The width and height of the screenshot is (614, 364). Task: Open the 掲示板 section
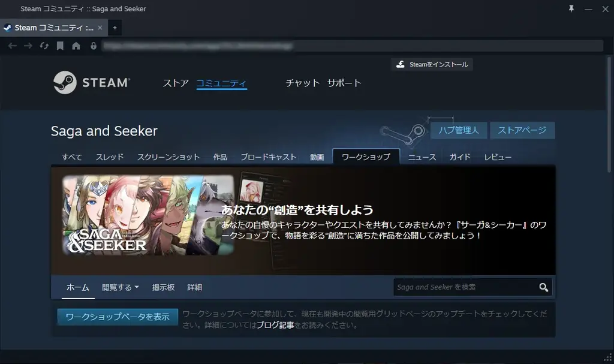(162, 287)
